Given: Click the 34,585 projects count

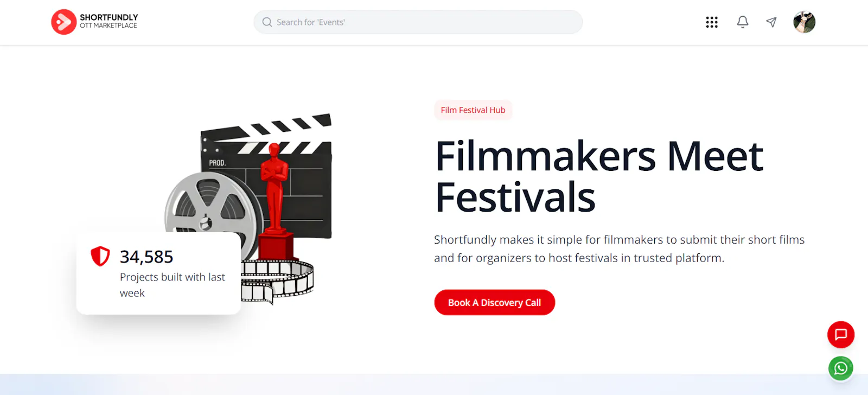Looking at the screenshot, I should (x=146, y=257).
